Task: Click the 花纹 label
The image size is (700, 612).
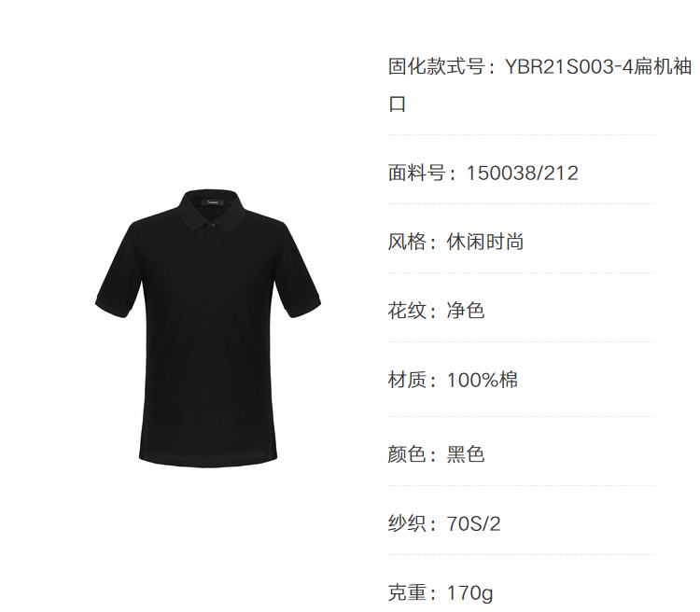Action: (x=407, y=311)
